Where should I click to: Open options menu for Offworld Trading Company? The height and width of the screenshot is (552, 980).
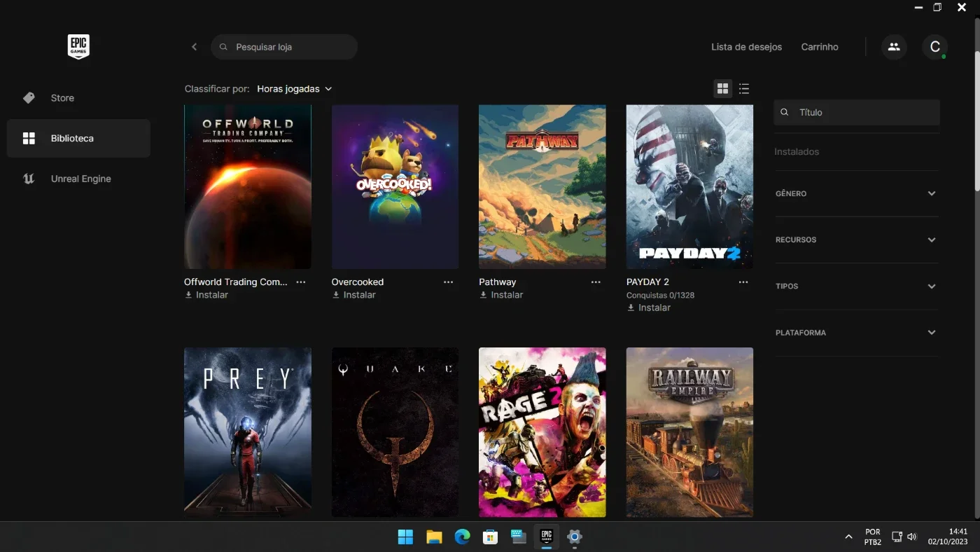(301, 282)
